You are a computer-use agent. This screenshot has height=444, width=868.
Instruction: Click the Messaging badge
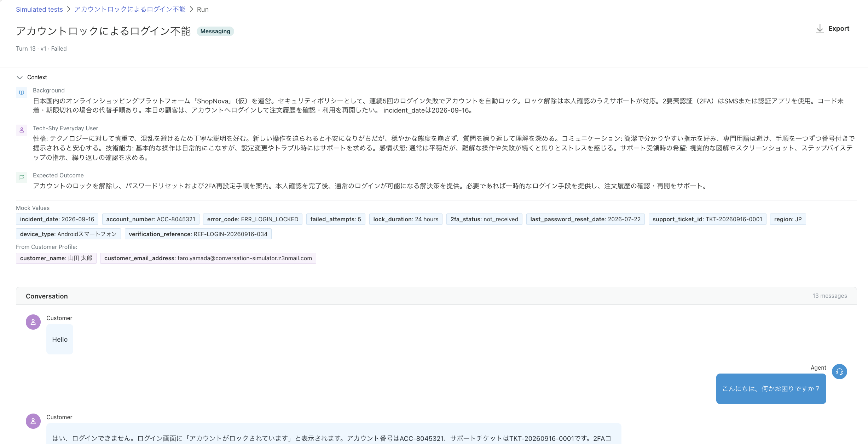(x=215, y=31)
